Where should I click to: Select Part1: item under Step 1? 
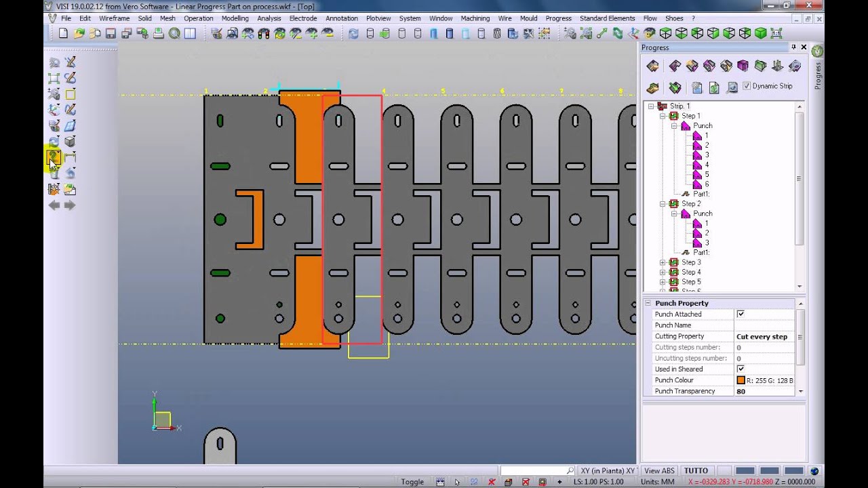701,194
